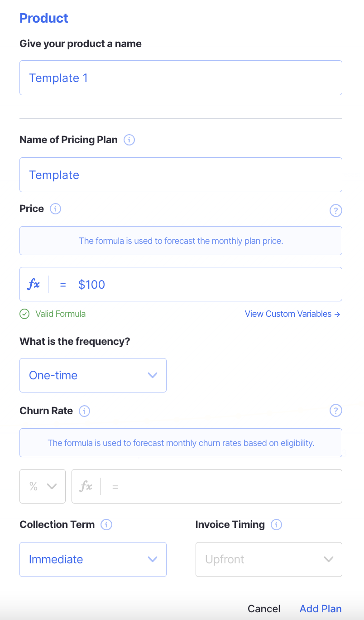Click the green Valid Formula check icon
364x620 pixels.
click(x=24, y=314)
